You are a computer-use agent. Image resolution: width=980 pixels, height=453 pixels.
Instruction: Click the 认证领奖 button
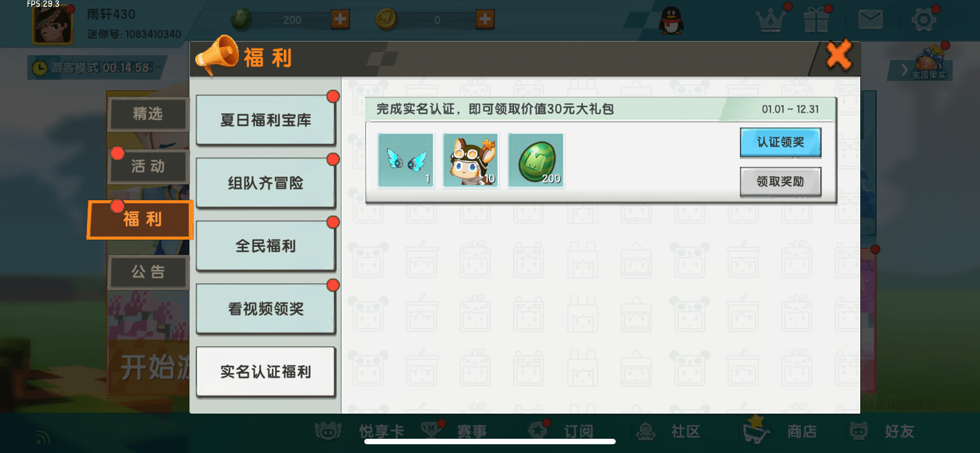coord(780,142)
